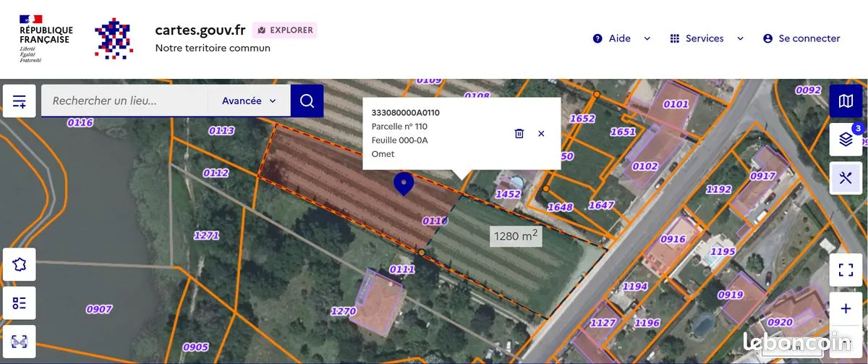
Task: Open the basemap selector icon
Action: [x=846, y=101]
